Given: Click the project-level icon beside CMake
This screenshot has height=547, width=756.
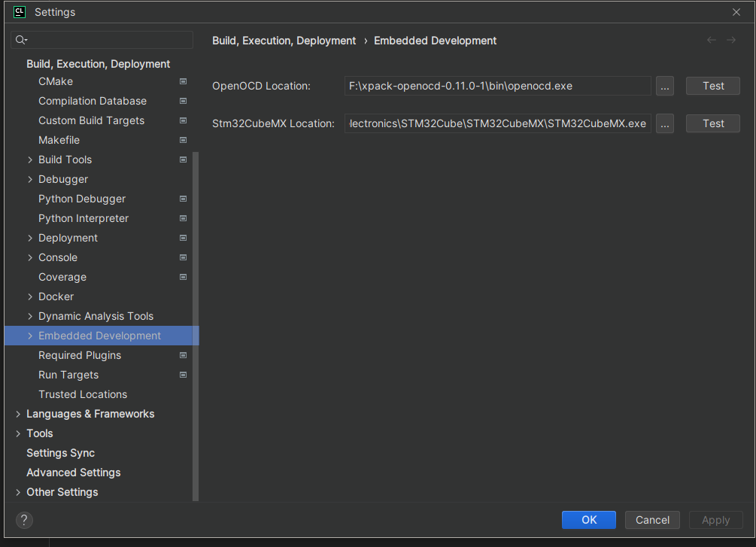Looking at the screenshot, I should point(183,81).
